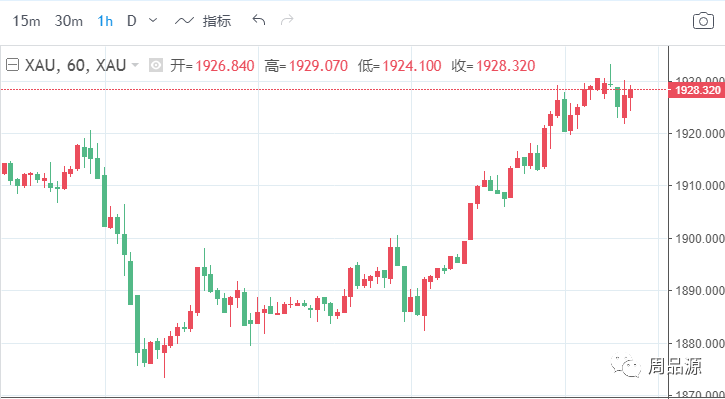This screenshot has width=725, height=399.
Task: Click the indicators line chart icon
Action: pos(184,21)
